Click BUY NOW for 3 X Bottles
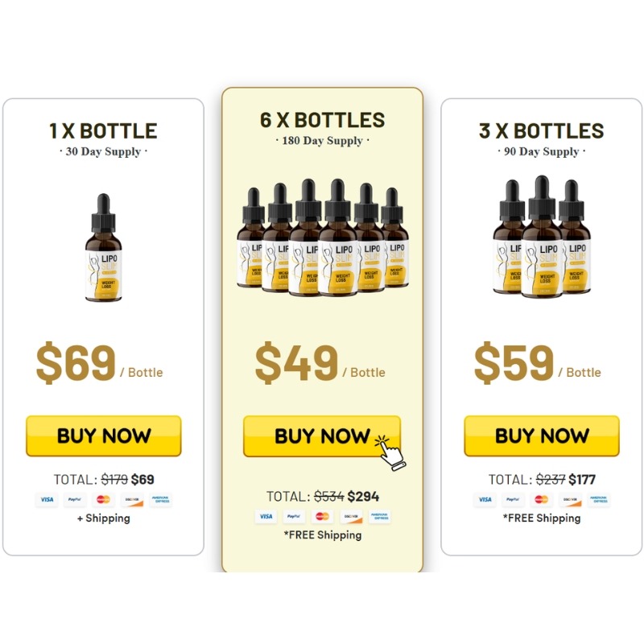Image resolution: width=644 pixels, height=644 pixels. click(x=542, y=436)
